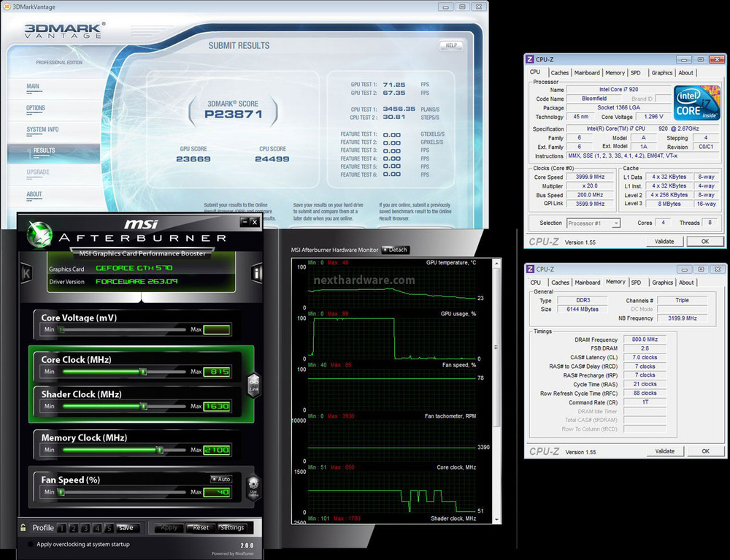The width and height of the screenshot is (730, 560).
Task: Click the title bar icon of the lower CPU-Z window
Action: coord(530,269)
